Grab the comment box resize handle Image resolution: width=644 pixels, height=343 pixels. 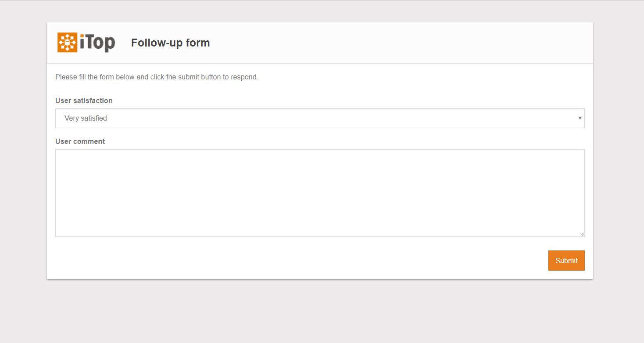(582, 234)
